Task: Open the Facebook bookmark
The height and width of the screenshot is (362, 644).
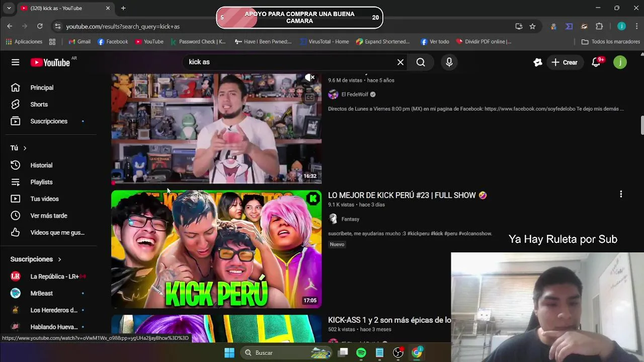Action: pyautogui.click(x=113, y=42)
